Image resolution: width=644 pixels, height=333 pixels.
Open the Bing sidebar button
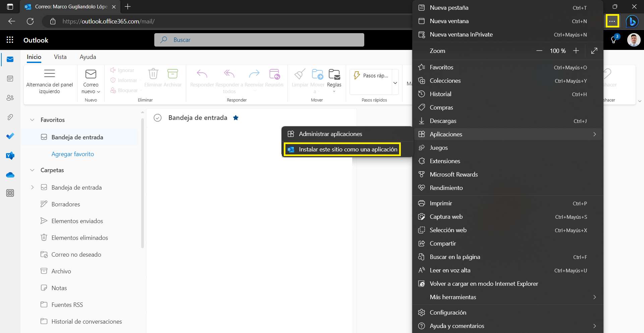pyautogui.click(x=632, y=21)
